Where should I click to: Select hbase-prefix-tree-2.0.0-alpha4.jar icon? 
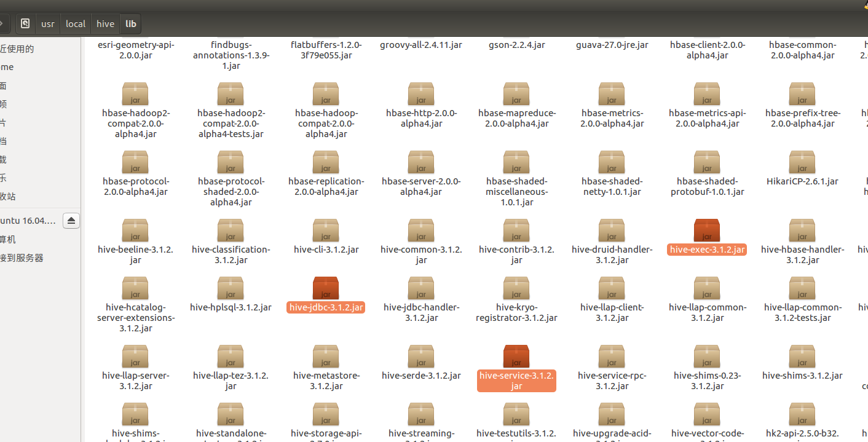pos(802,94)
